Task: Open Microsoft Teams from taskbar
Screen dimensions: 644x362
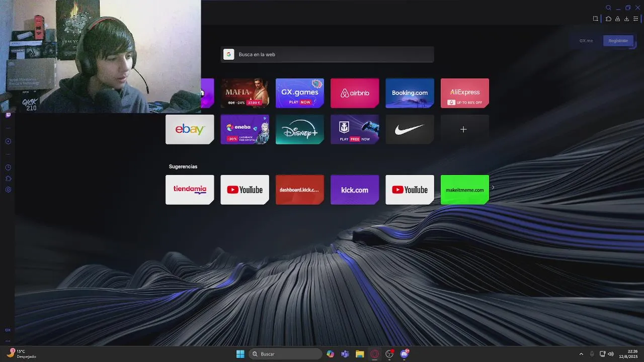Action: pos(345,354)
